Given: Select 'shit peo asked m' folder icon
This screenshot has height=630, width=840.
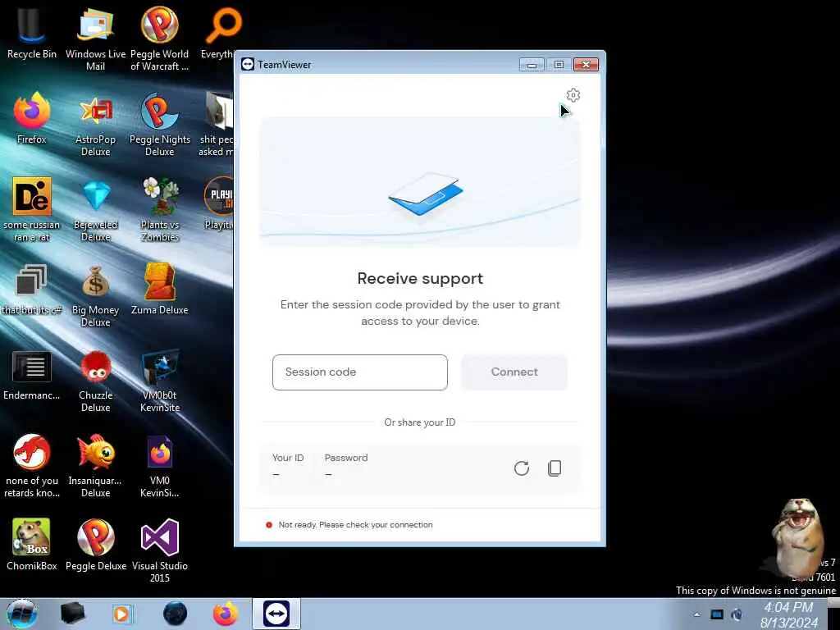Looking at the screenshot, I should click(217, 126).
